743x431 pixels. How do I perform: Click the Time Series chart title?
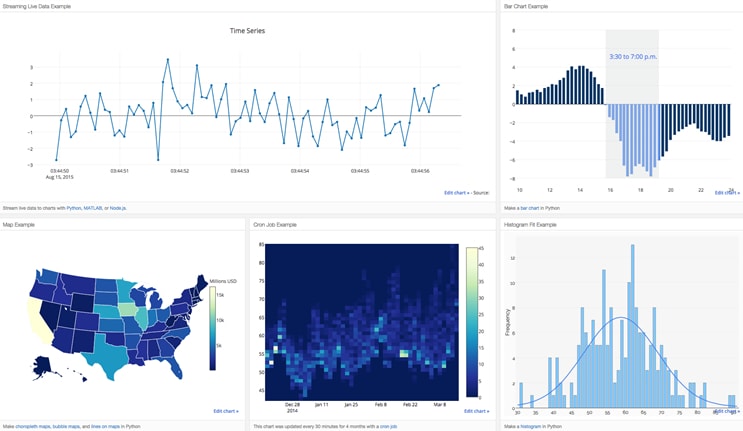(x=247, y=31)
